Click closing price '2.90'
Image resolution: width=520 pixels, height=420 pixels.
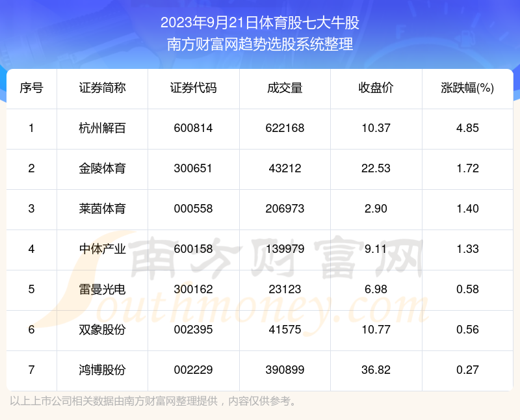click(376, 209)
